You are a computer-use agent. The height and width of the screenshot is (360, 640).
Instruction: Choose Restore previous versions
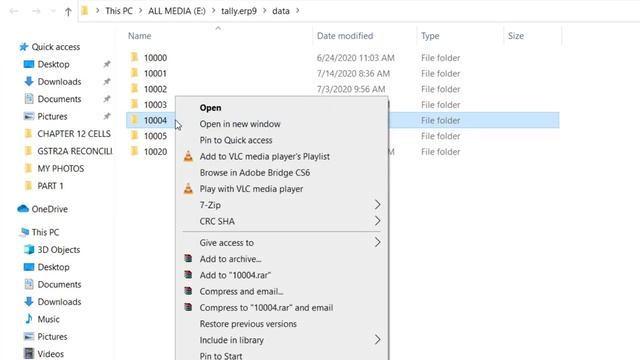282,324
